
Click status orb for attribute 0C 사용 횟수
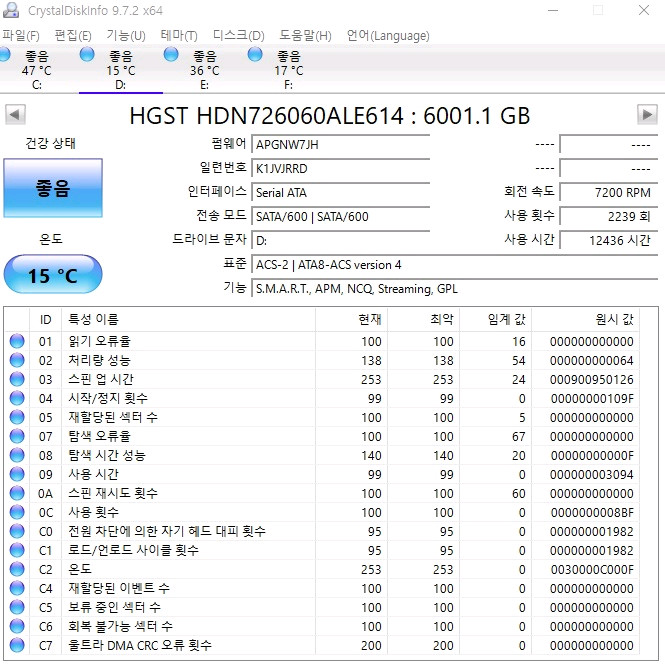pos(17,512)
